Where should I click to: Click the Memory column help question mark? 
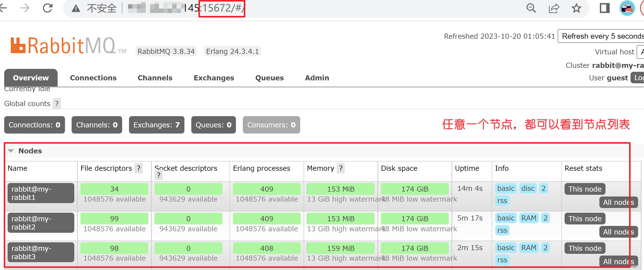tap(341, 168)
